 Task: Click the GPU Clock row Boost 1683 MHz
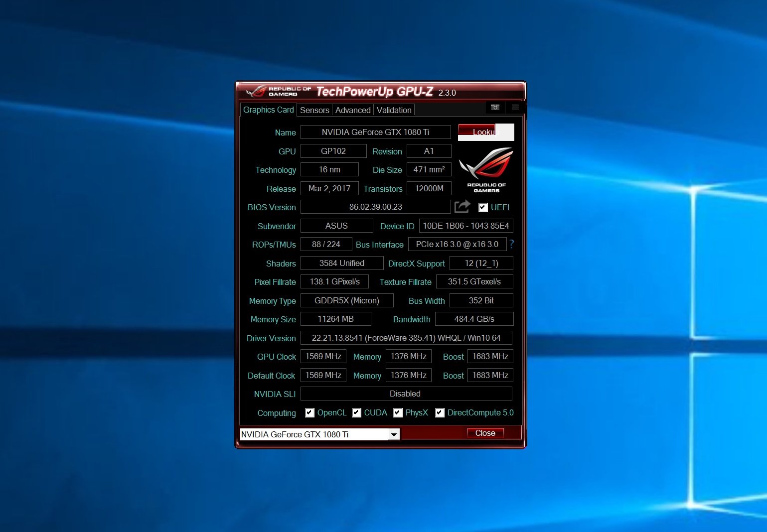pos(490,356)
